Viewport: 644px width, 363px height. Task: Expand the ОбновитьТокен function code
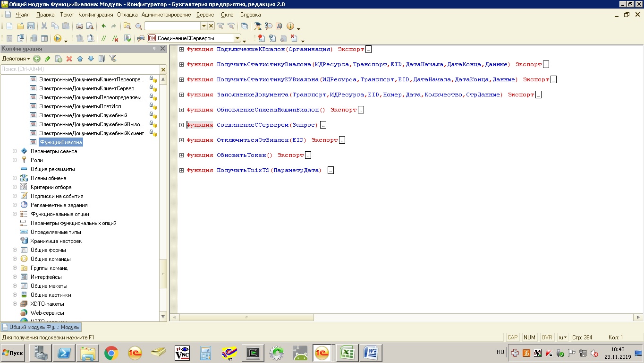[x=182, y=155]
